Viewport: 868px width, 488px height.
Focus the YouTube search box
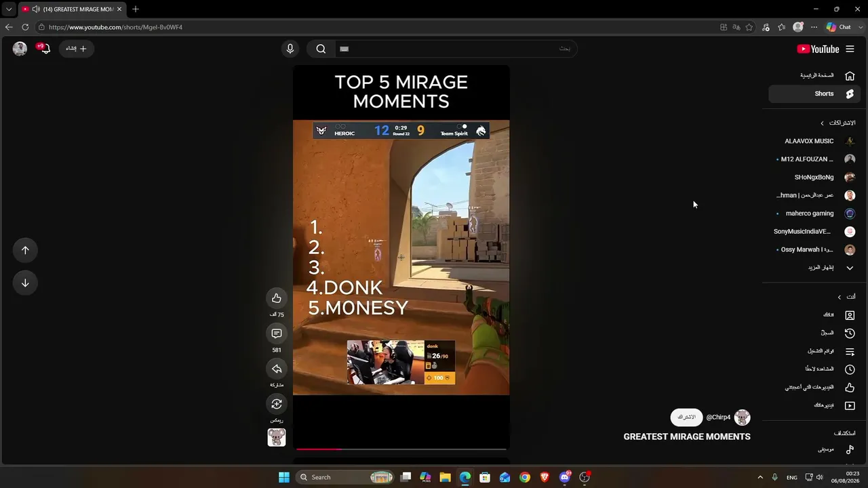pos(454,49)
